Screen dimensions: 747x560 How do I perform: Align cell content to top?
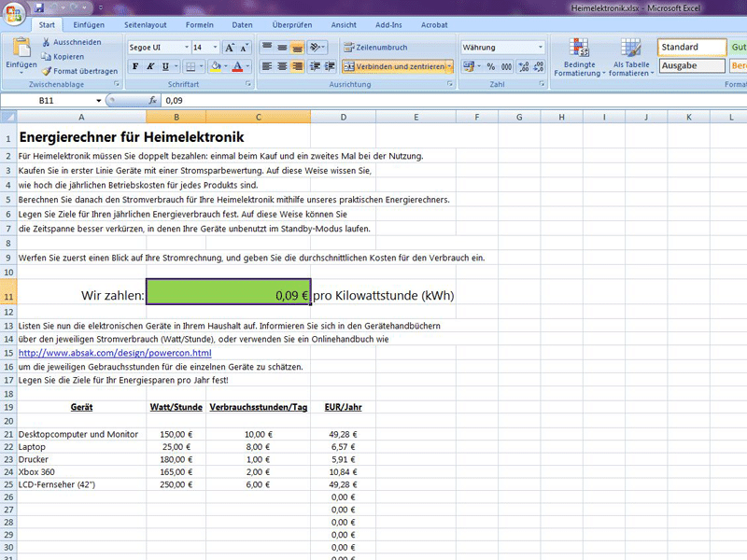267,48
